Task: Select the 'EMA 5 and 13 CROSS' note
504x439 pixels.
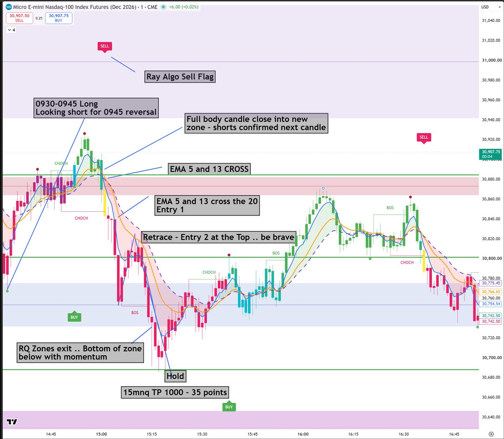Action: tap(209, 169)
